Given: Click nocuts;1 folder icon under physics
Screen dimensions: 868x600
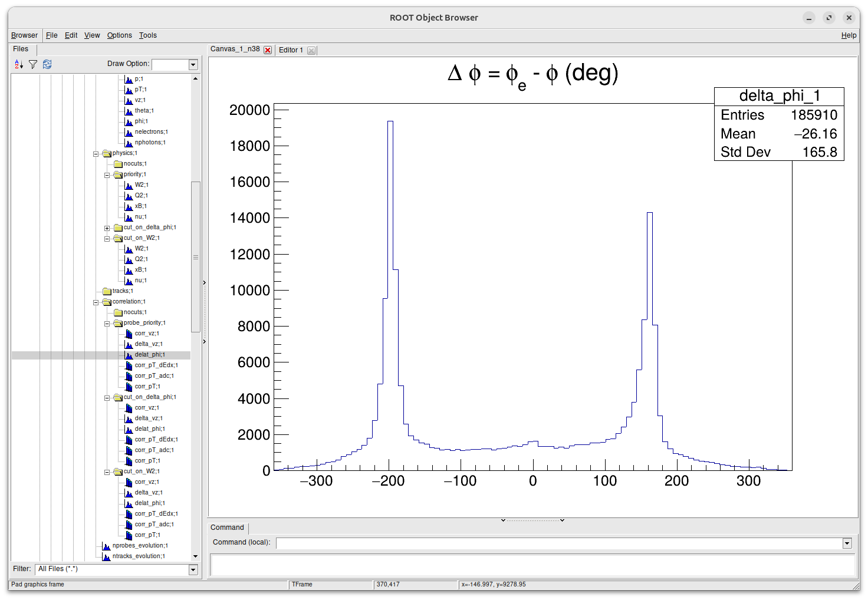Looking at the screenshot, I should click(118, 164).
